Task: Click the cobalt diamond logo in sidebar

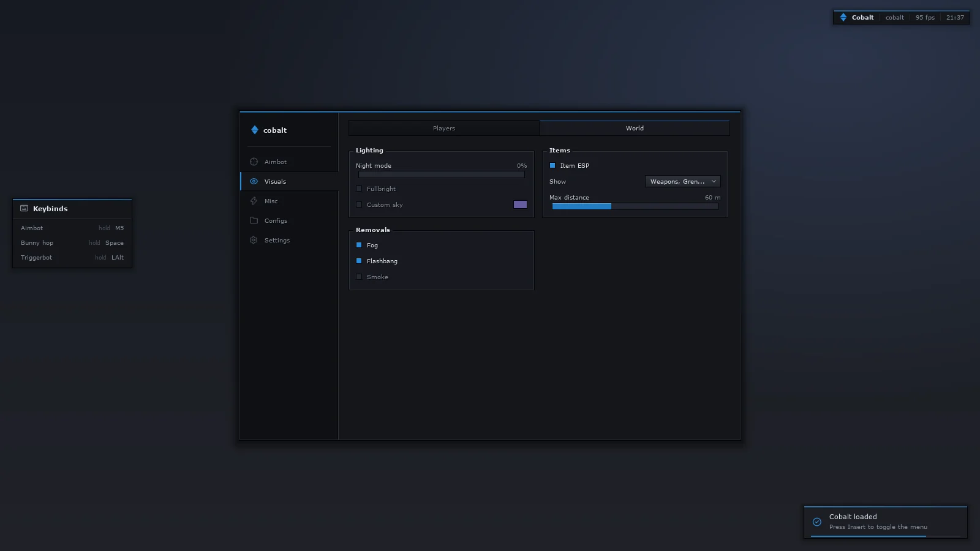Action: 255,130
